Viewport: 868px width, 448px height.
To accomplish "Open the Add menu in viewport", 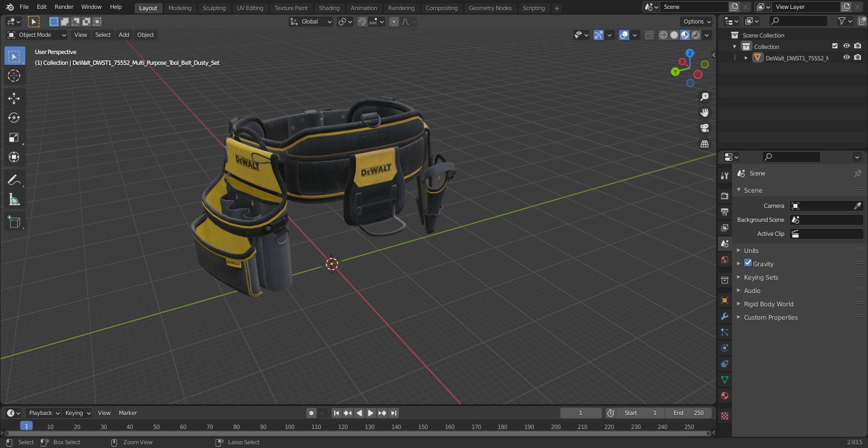I will 124,35.
